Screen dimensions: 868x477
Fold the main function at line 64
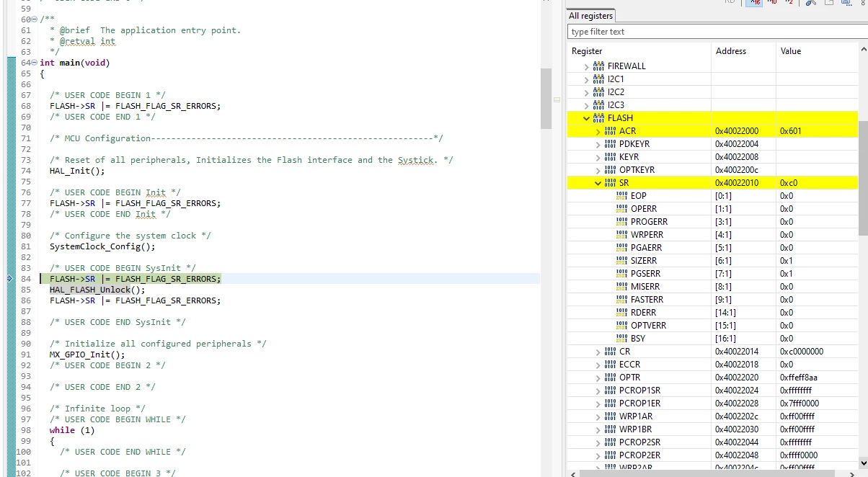34,63
